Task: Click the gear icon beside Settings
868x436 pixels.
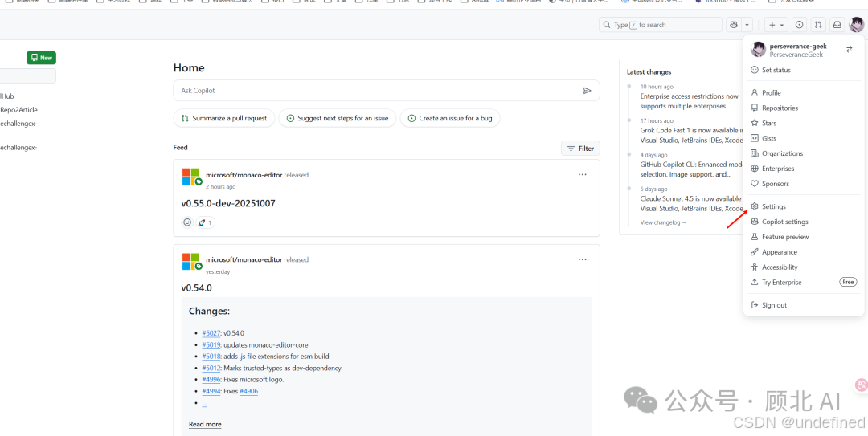Action: pyautogui.click(x=754, y=206)
